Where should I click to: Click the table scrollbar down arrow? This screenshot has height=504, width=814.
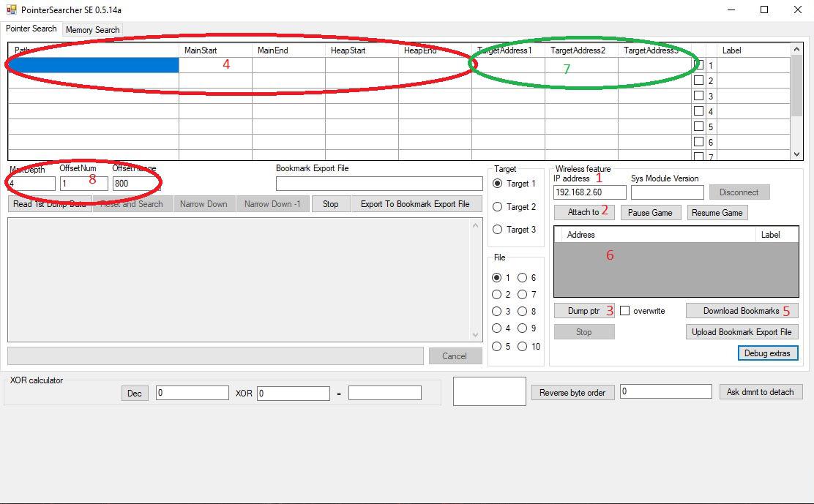click(797, 154)
